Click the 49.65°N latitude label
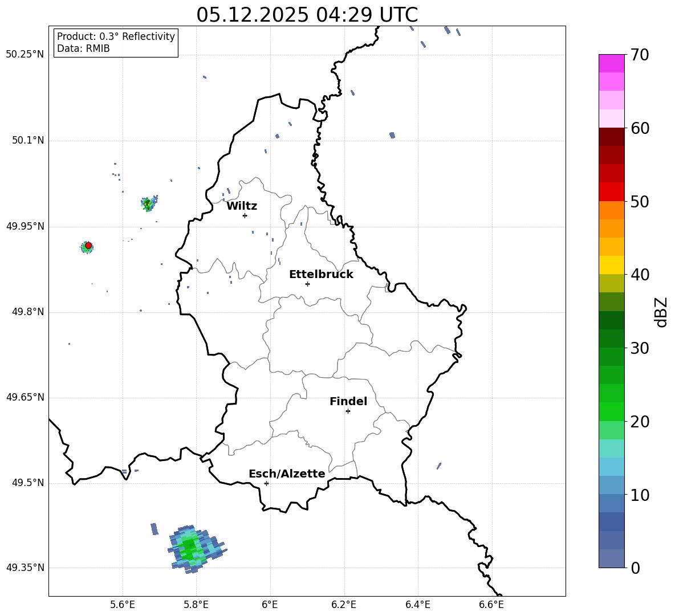The height and width of the screenshot is (616, 675). pyautogui.click(x=25, y=397)
